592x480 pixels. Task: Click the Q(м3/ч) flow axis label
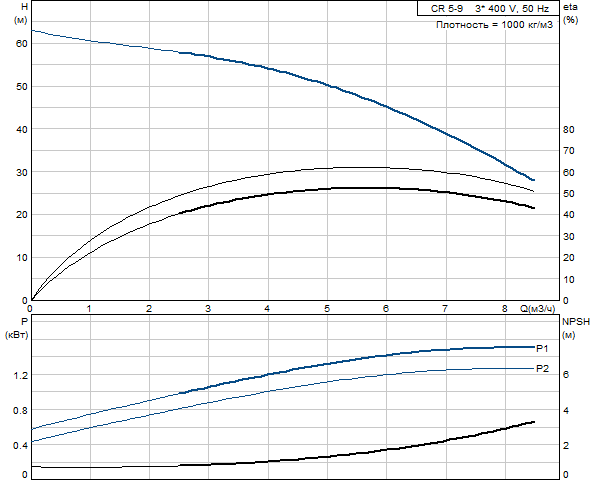tap(538, 309)
